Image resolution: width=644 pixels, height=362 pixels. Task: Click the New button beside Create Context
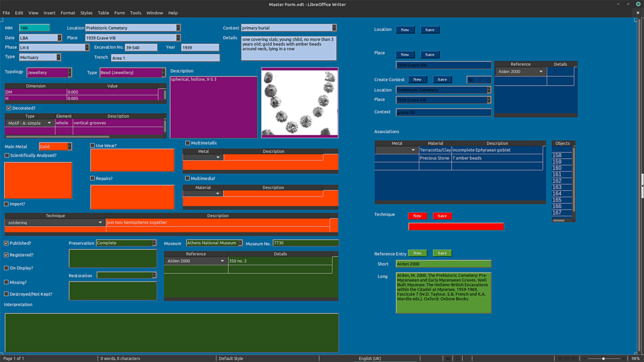pos(417,79)
